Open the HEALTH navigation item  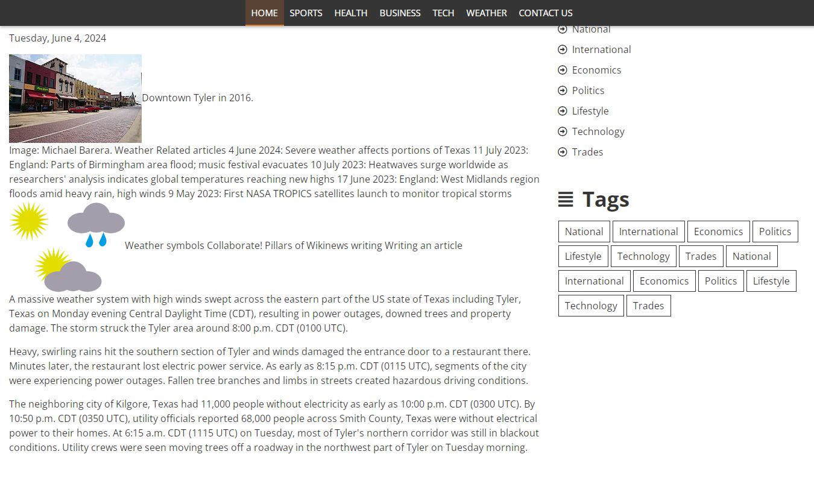pos(351,13)
